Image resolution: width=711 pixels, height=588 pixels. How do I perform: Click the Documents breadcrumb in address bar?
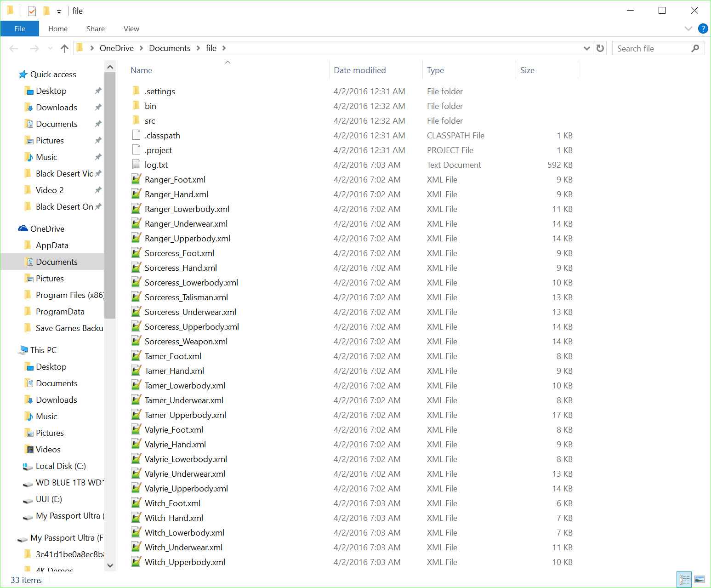point(170,48)
